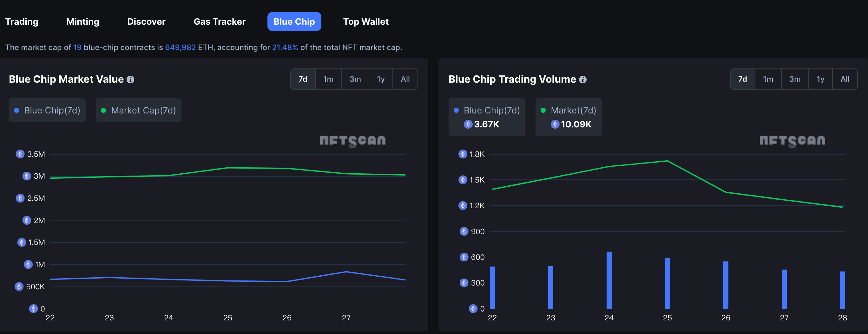Switch to the Minting tab

click(82, 22)
